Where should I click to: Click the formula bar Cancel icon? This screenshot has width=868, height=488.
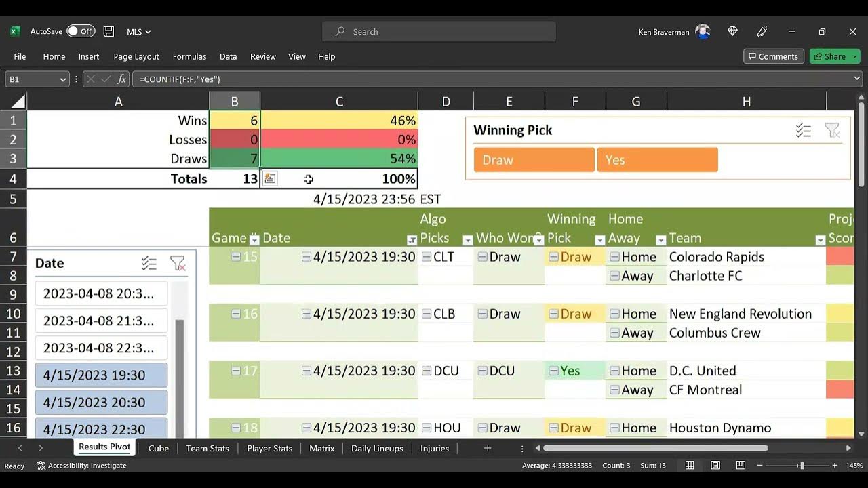(91, 79)
